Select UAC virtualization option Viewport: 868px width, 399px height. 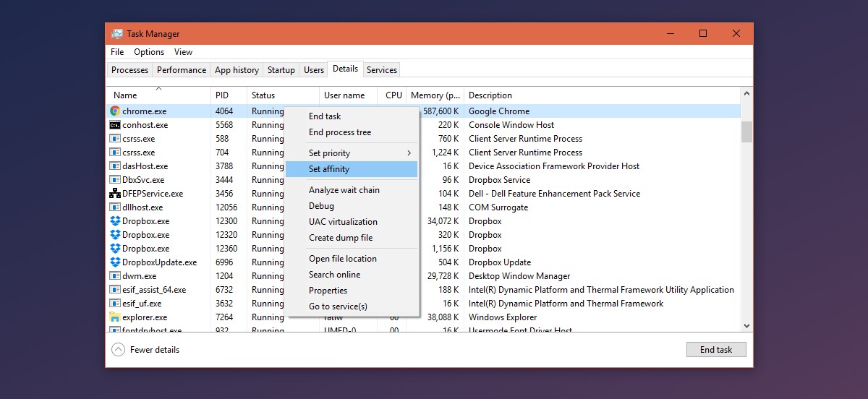click(352, 222)
